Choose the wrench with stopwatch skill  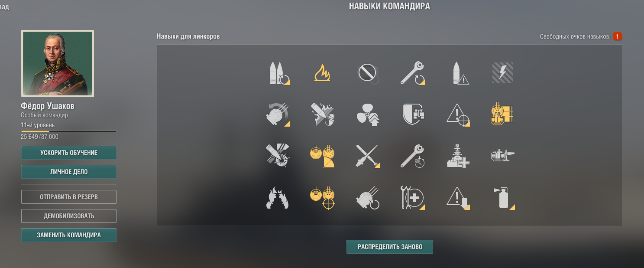coord(413,156)
